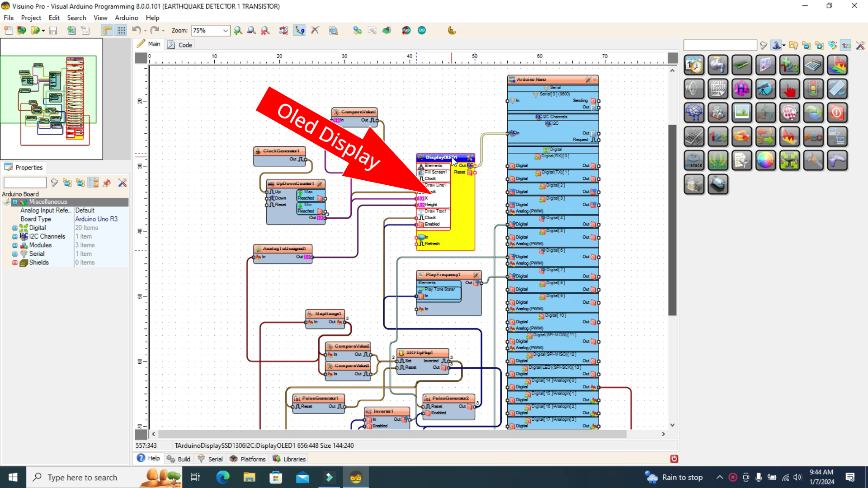Viewport: 868px width, 488px height.
Task: Click the Zoom Out magnifier icon
Action: pyautogui.click(x=251, y=30)
